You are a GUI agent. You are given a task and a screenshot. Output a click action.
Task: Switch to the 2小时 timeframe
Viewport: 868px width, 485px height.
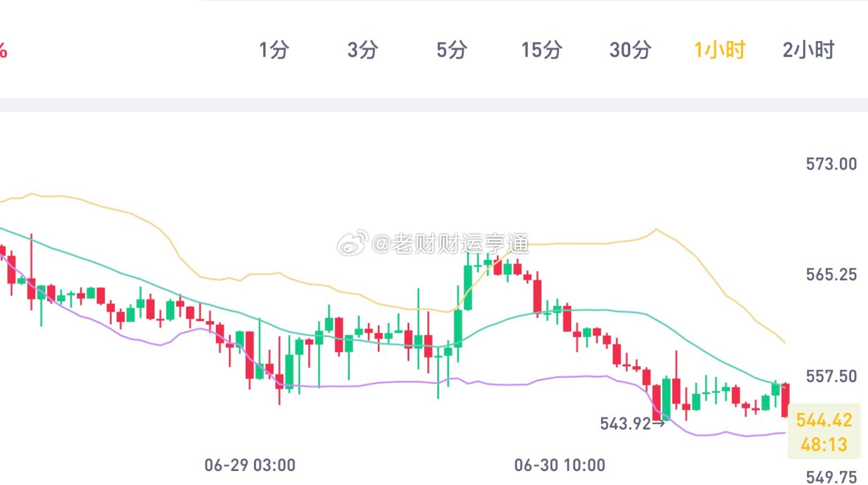(808, 50)
